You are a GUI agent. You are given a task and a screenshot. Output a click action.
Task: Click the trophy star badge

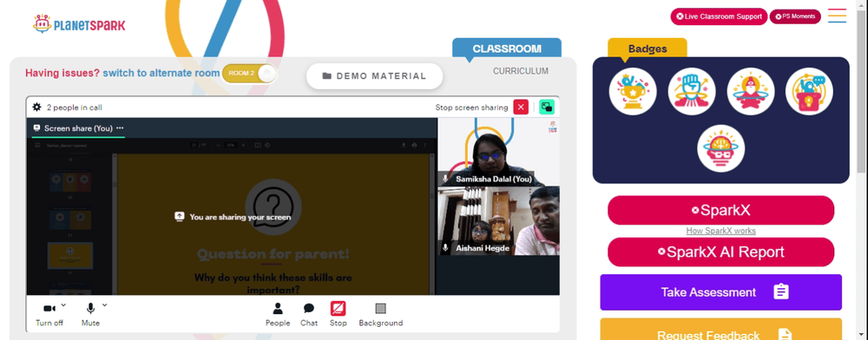pos(633,92)
